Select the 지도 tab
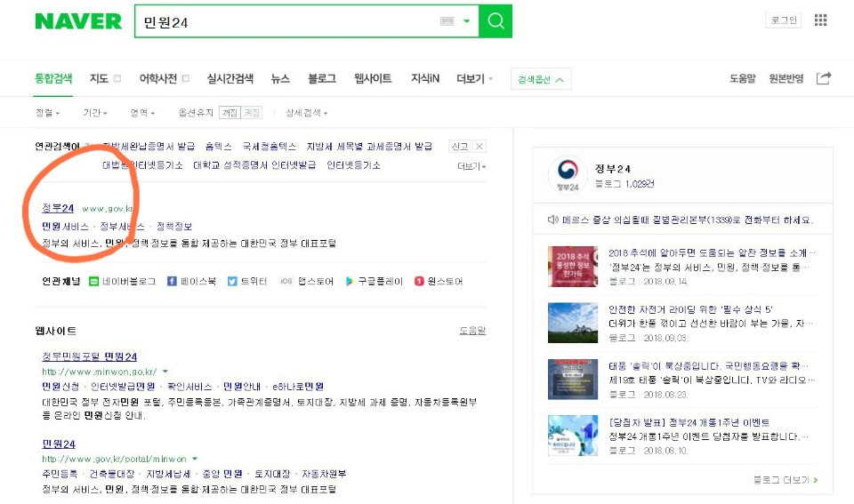The image size is (854, 504). coord(99,78)
